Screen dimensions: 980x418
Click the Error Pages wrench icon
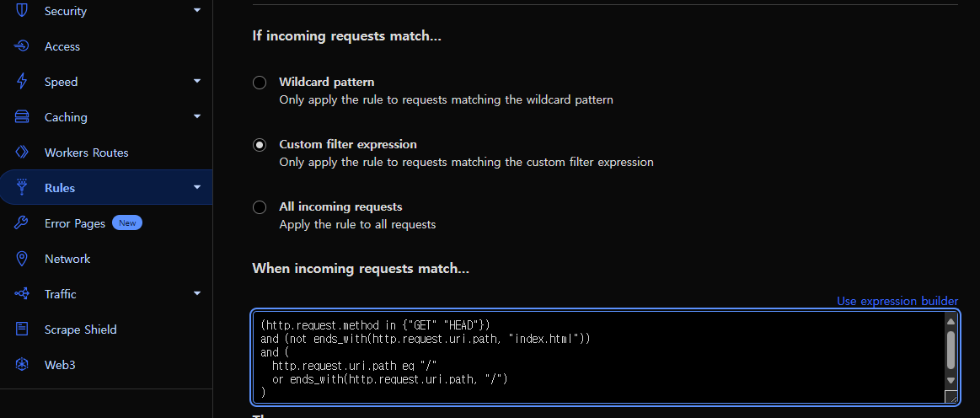[x=22, y=223]
